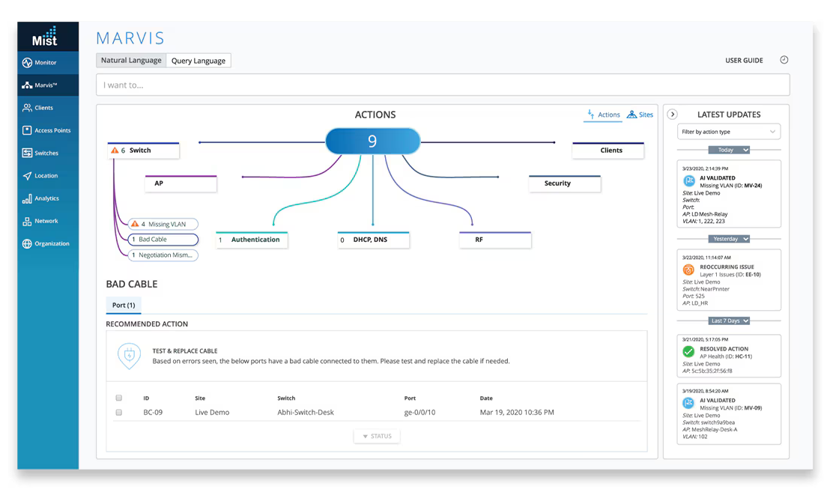This screenshot has width=836, height=504.
Task: Click the Actions view icon
Action: pyautogui.click(x=591, y=114)
